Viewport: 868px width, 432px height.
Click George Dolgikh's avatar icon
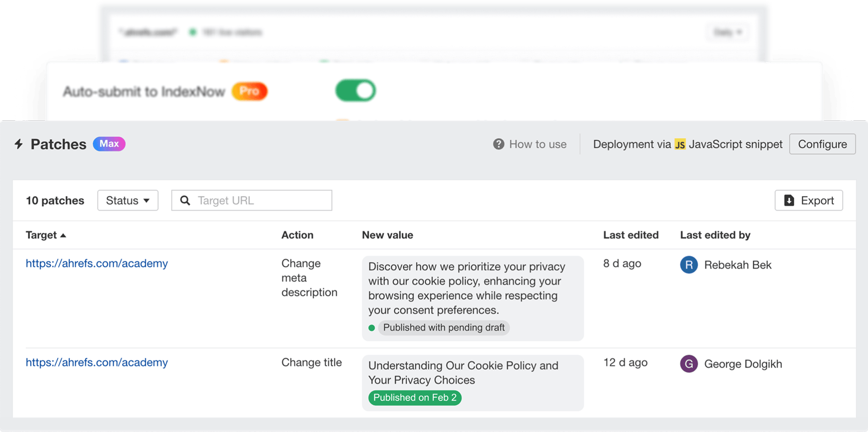(688, 364)
